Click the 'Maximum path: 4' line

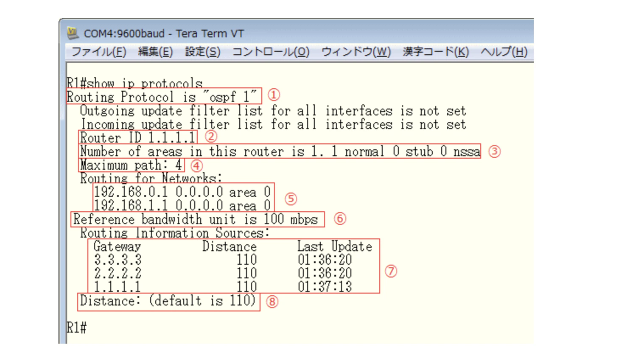(x=131, y=165)
